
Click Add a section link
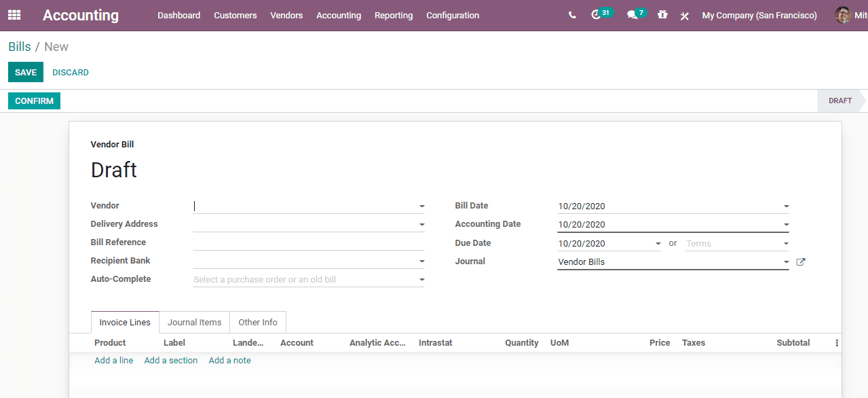[x=170, y=360]
